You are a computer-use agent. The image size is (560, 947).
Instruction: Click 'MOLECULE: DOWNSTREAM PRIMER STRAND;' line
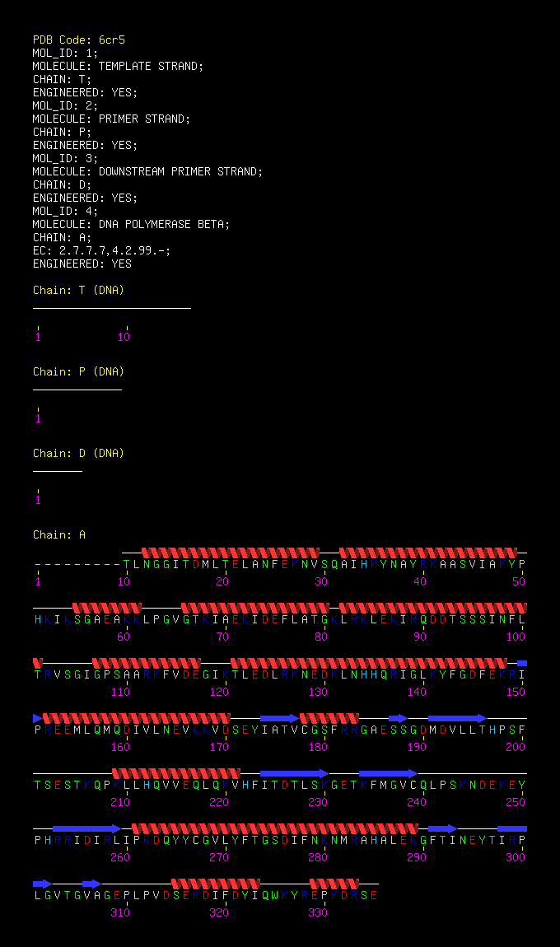(x=147, y=171)
